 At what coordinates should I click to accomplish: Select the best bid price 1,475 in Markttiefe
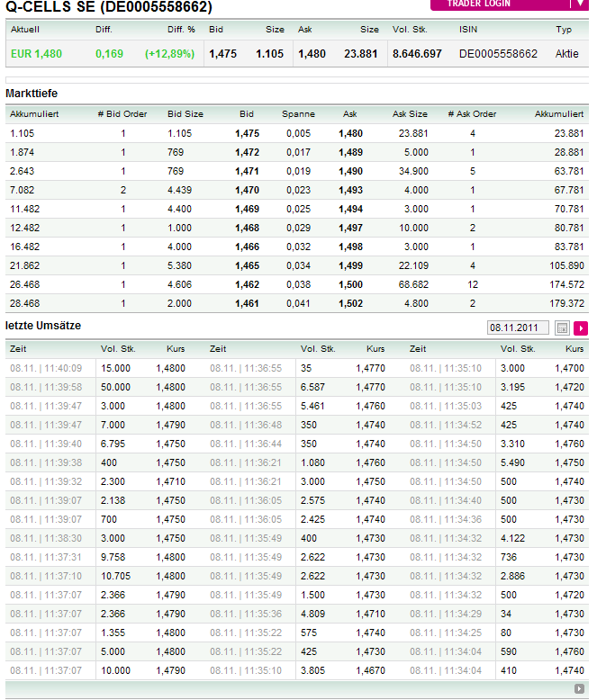pos(247,133)
